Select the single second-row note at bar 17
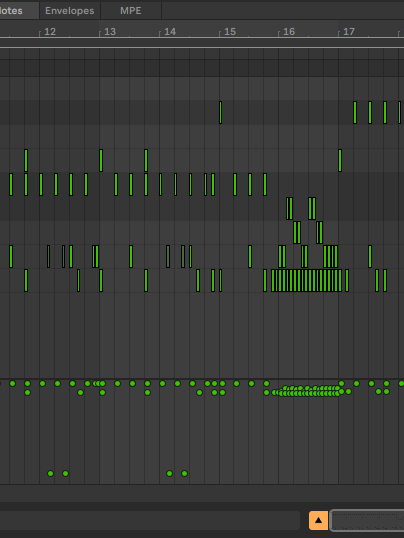404x538 pixels. tap(340, 161)
